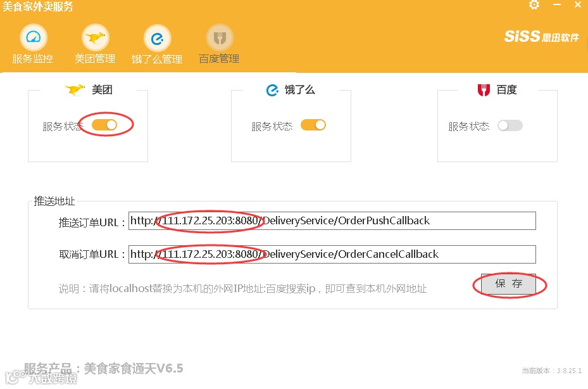Toggle the 饿了么 服务状态 switch
The height and width of the screenshot is (389, 588).
pyautogui.click(x=313, y=125)
